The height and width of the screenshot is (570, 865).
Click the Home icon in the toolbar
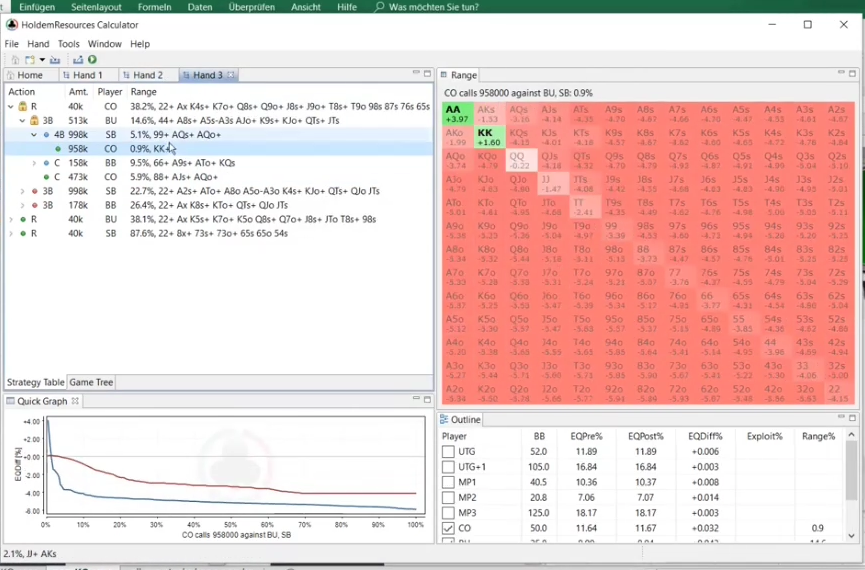click(15, 60)
